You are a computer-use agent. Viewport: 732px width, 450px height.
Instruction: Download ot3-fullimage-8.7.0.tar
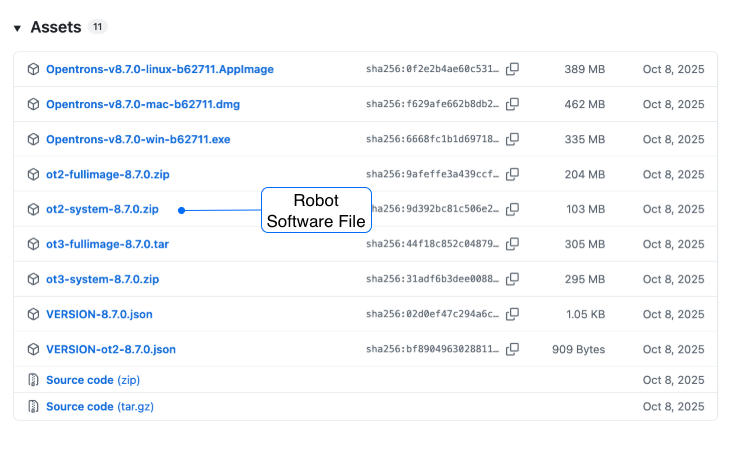[107, 244]
